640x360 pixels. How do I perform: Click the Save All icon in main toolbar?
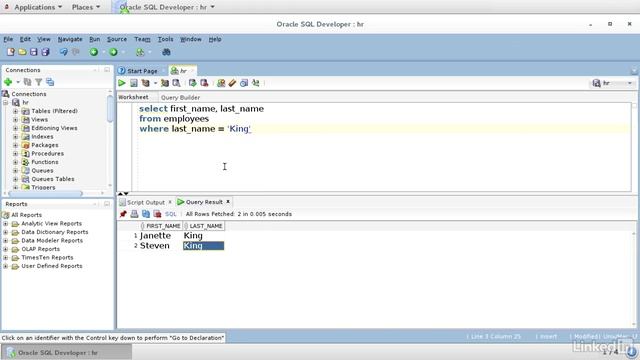(45, 52)
